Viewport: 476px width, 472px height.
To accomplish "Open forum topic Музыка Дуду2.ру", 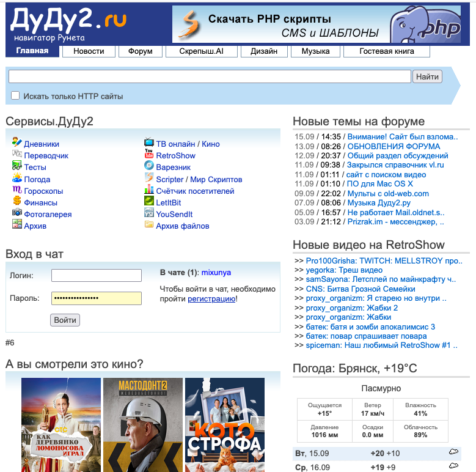I will [379, 202].
